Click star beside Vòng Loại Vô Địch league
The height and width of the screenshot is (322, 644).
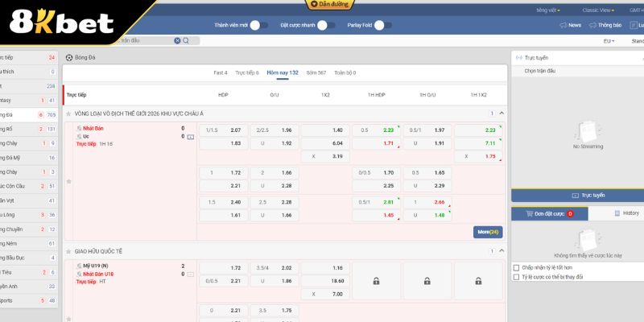tap(68, 114)
